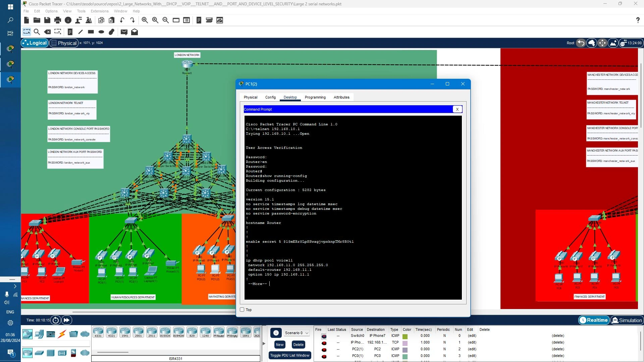Zoom out of the workspace
The image size is (644, 362).
tap(166, 20)
